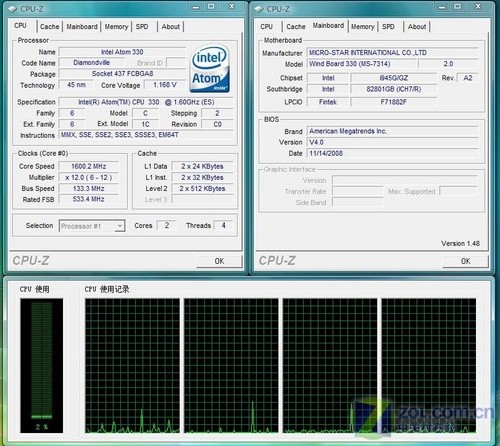The image size is (500, 446).
Task: Click the Manufacturer field 'MICRO-STAR INTERNATIONAL CO.,LTD'
Action: [x=392, y=53]
